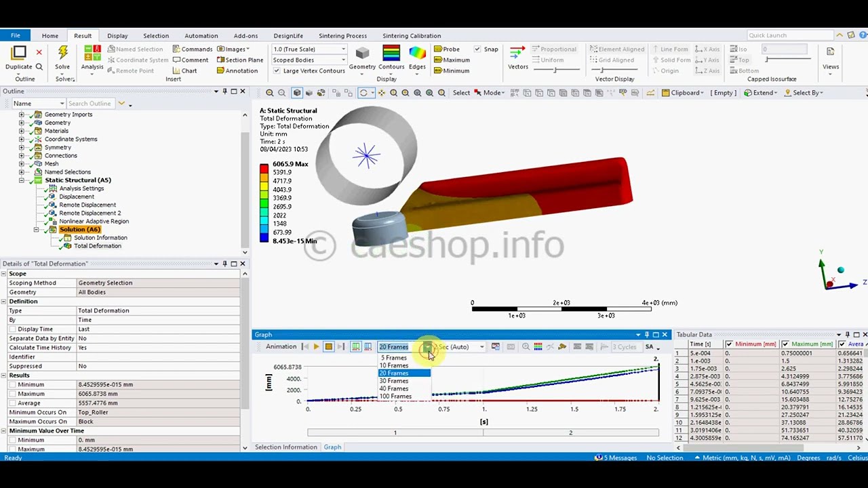Click the zoom icon in Graph toolbar
The width and height of the screenshot is (868, 488).
526,347
